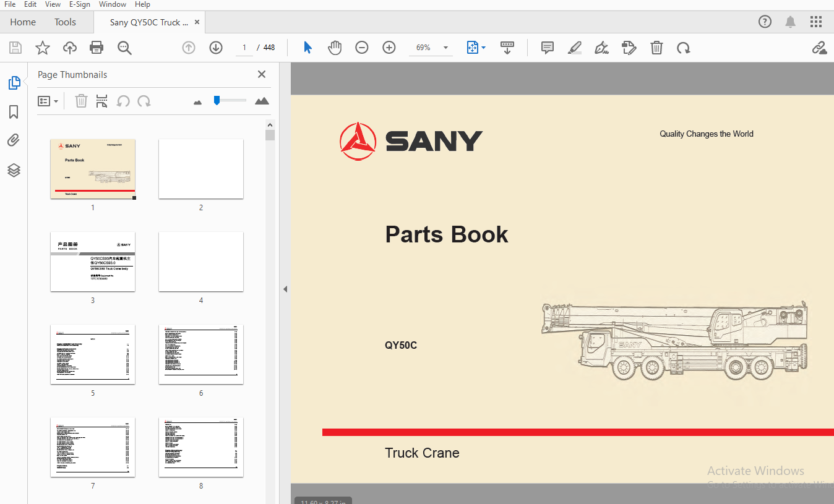Select page 2 thumbnail
Screen dimensions: 834x504
(x=201, y=169)
